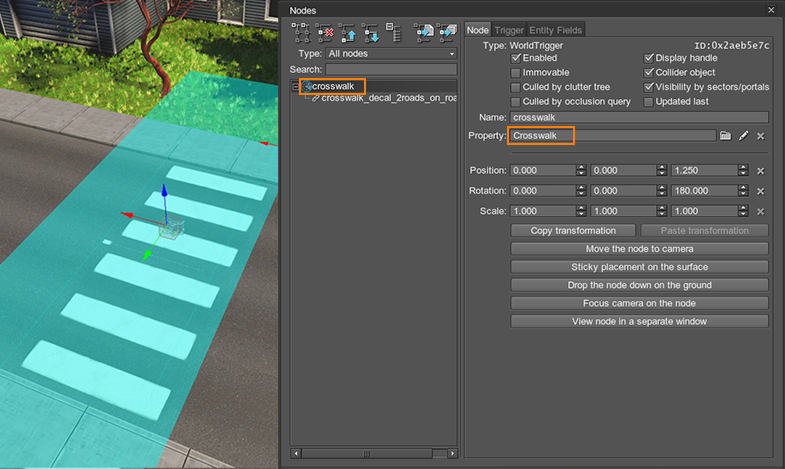Open the Type All nodes dropdown
785x469 pixels.
(x=391, y=53)
